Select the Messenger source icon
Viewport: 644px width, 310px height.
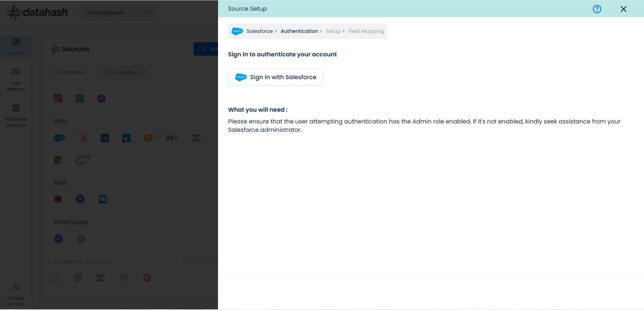point(102,98)
